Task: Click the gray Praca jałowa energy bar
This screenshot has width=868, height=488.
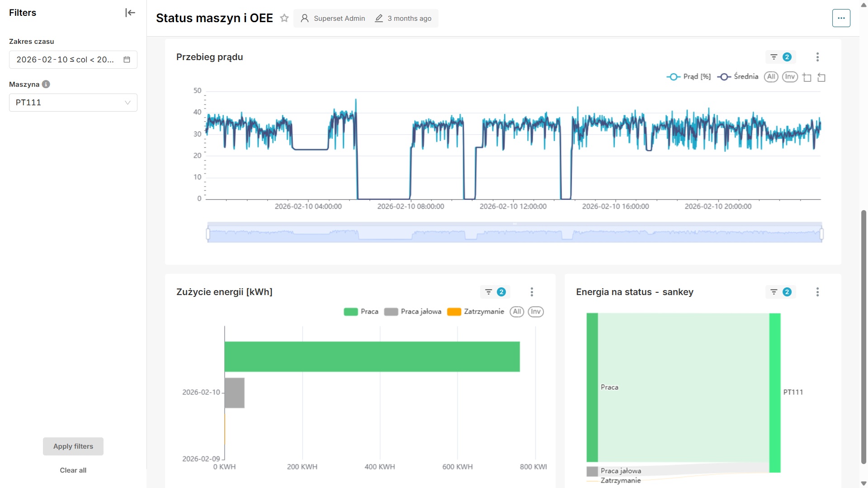Action: point(235,393)
